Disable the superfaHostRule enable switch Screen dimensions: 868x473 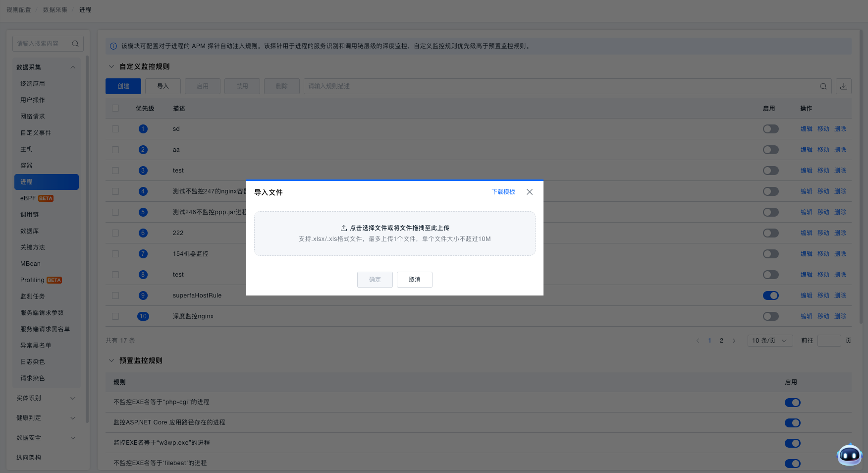coord(771,296)
